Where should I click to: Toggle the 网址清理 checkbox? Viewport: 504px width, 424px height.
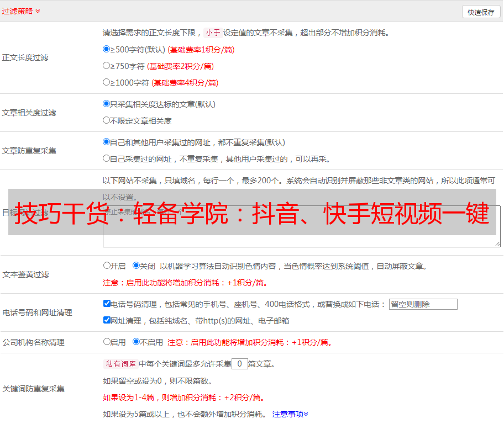107,320
